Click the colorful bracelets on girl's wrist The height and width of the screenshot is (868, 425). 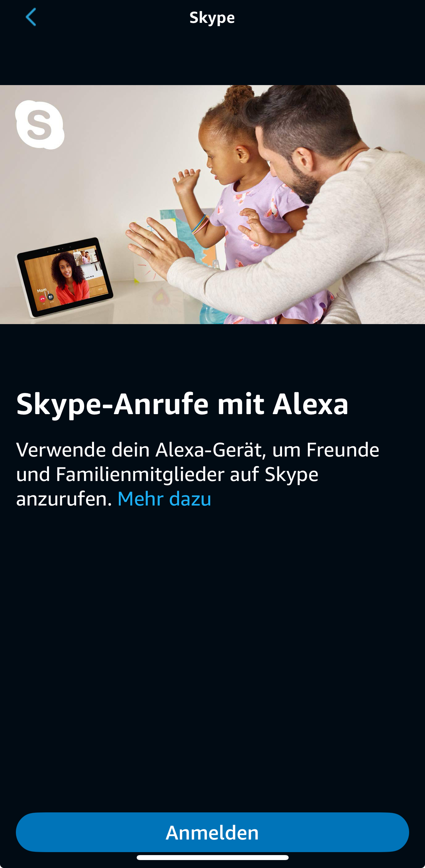coord(200,224)
